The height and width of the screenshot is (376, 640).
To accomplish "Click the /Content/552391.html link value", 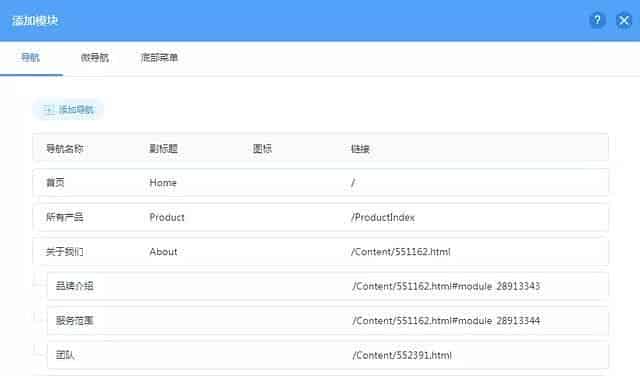I will (x=402, y=355).
